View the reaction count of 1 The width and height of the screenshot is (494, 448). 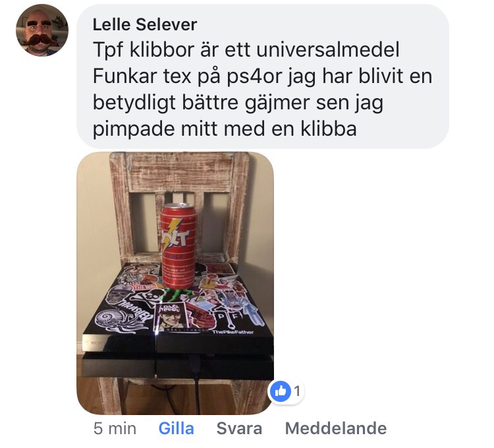pyautogui.click(x=297, y=391)
